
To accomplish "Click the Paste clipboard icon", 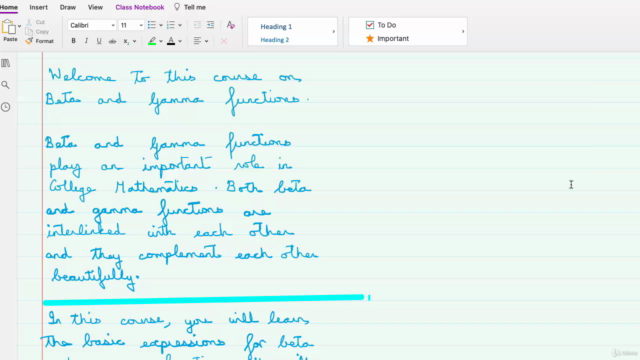I will click(x=8, y=27).
